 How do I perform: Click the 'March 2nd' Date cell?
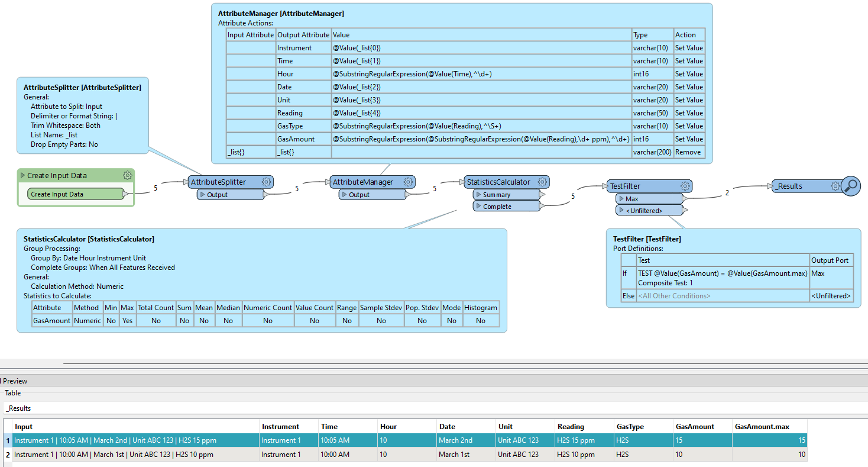466,440
